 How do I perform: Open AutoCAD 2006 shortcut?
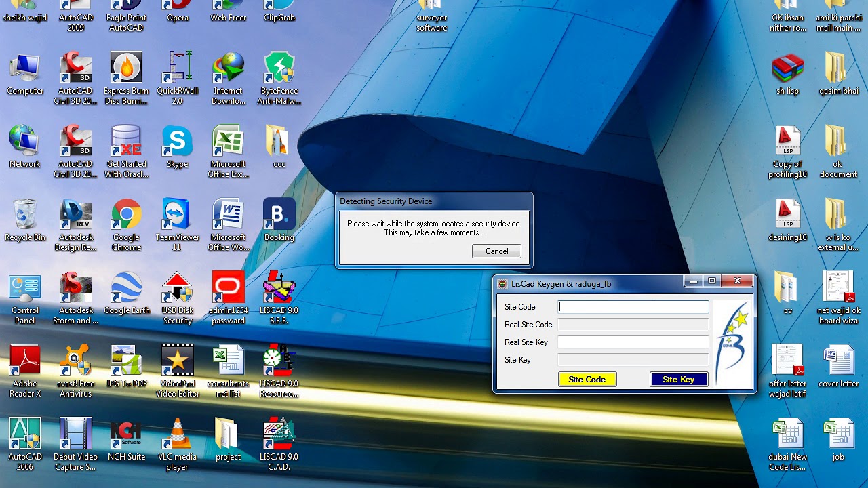(x=25, y=445)
